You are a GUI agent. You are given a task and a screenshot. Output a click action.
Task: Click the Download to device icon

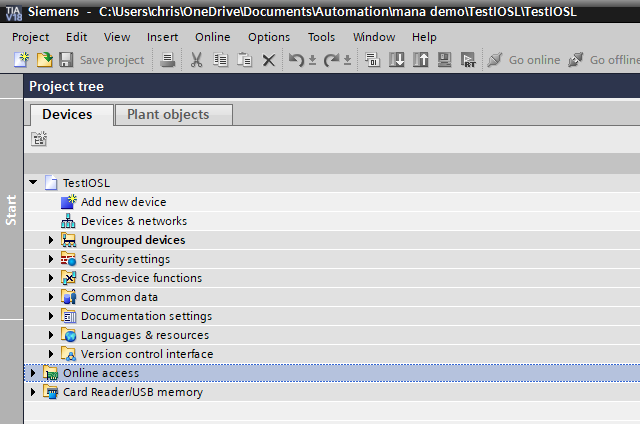396,60
